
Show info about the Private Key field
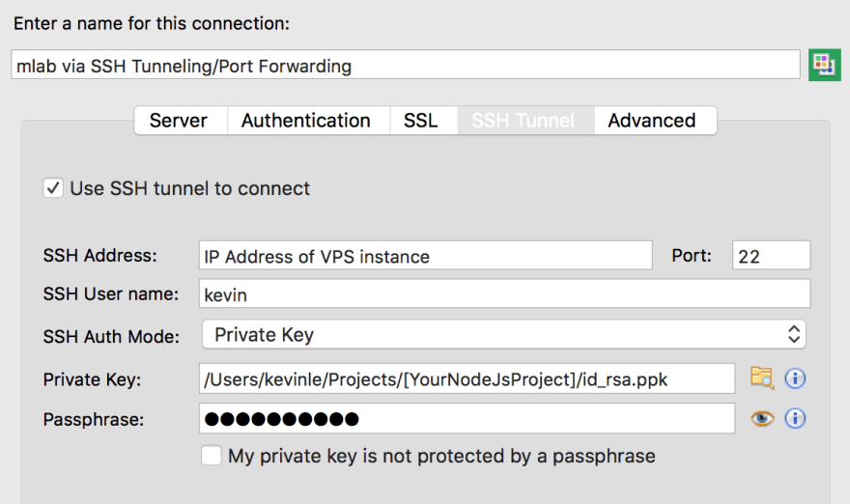[x=795, y=378]
